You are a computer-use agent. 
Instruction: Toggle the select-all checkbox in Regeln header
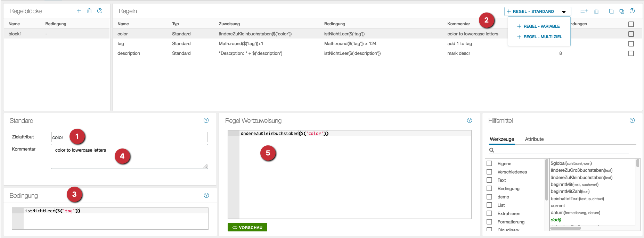click(631, 24)
